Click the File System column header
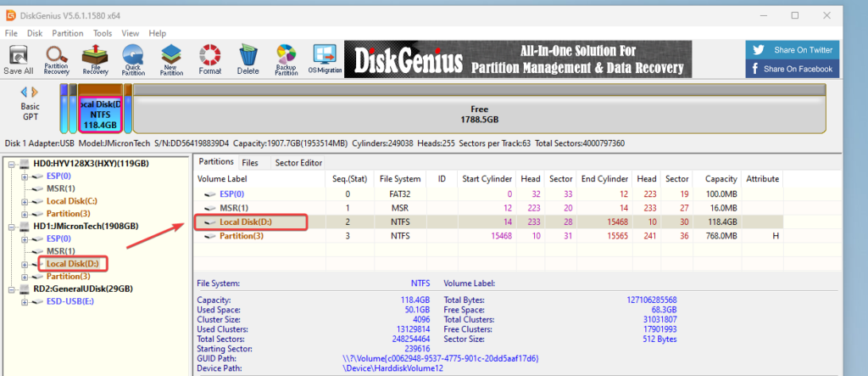 coord(400,178)
